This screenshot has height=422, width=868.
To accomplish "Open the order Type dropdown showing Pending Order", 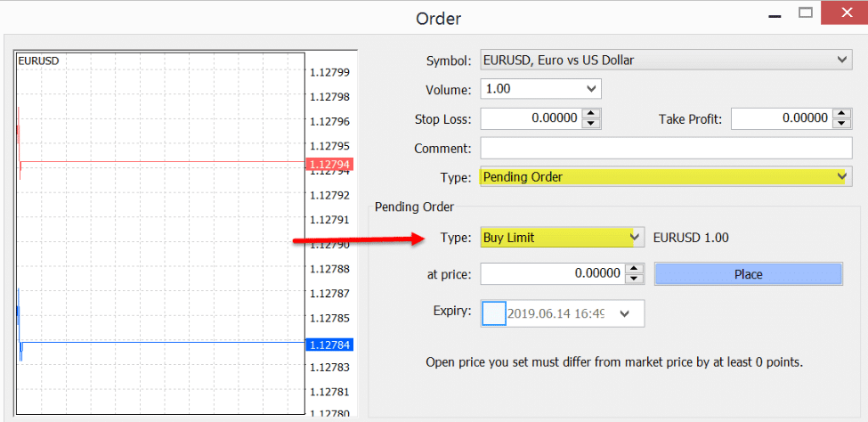I will [x=666, y=177].
